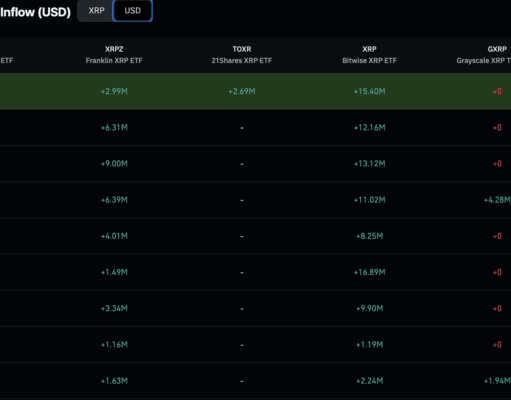Click the +16.89M Bitwise value
Image resolution: width=511 pixels, height=400 pixels.
[369, 272]
